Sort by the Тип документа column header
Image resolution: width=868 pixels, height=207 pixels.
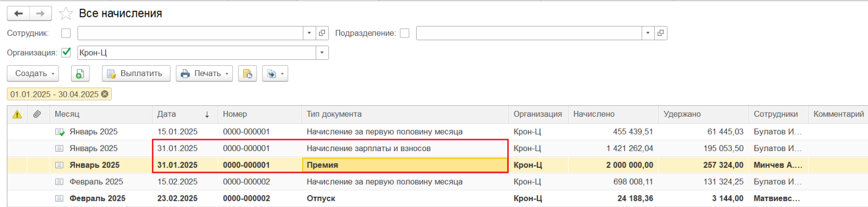click(405, 114)
